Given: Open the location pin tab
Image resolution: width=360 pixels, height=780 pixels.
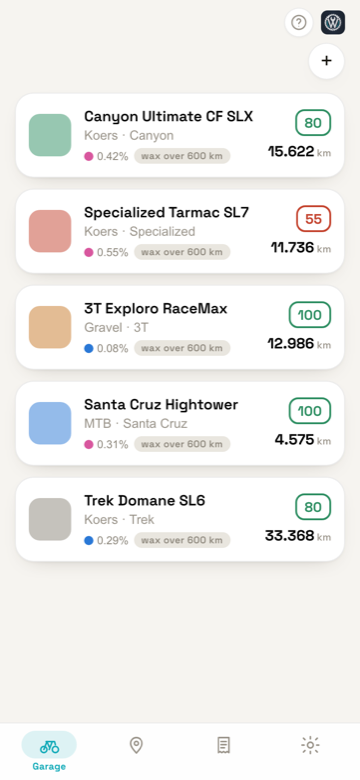Looking at the screenshot, I should [136, 745].
